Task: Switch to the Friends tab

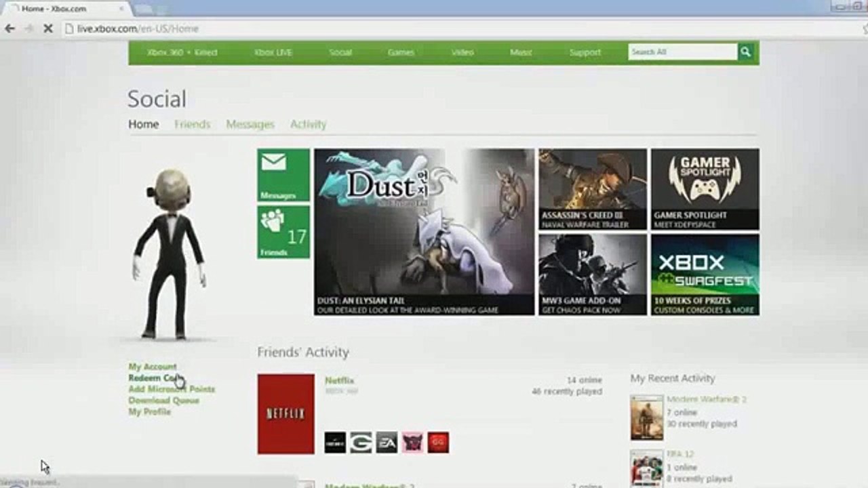Action: 193,124
